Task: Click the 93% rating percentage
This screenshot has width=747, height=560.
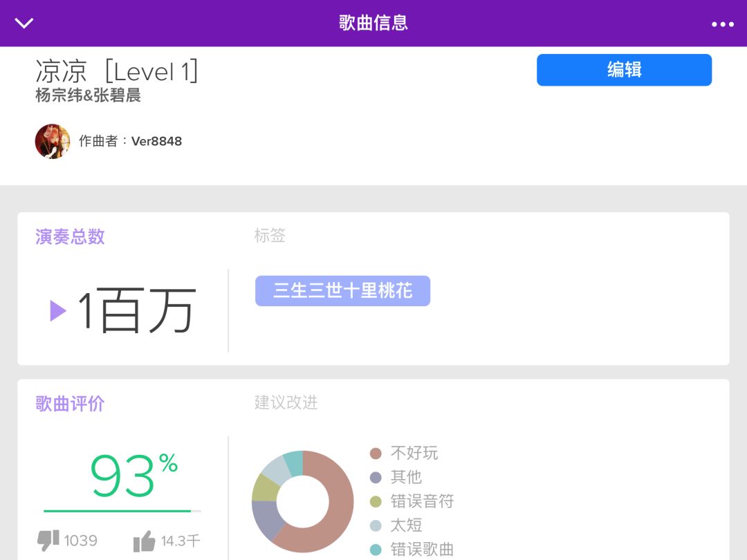Action: [134, 475]
